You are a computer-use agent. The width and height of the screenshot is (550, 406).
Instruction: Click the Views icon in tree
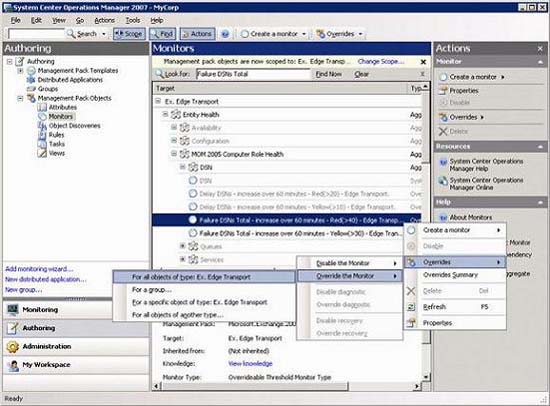tap(42, 153)
